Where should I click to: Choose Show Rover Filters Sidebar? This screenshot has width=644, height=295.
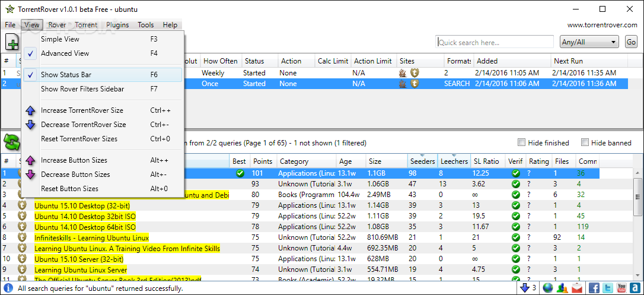[x=102, y=89]
